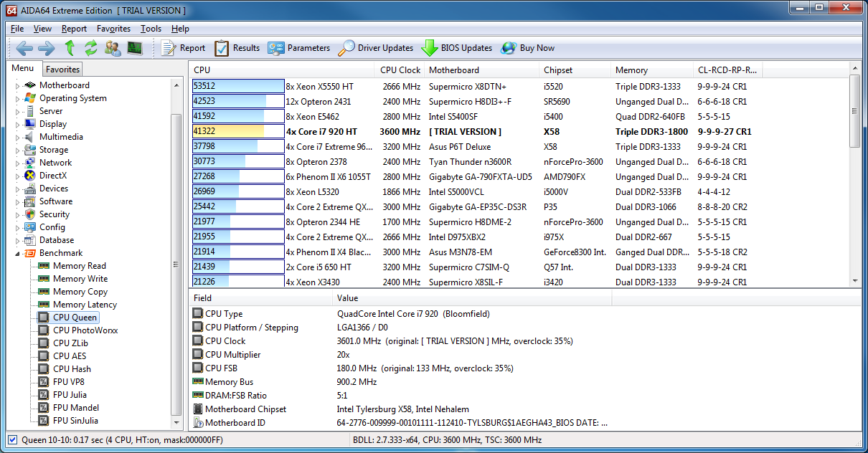Click the Buy Now globe button
The width and height of the screenshot is (868, 453).
point(528,48)
